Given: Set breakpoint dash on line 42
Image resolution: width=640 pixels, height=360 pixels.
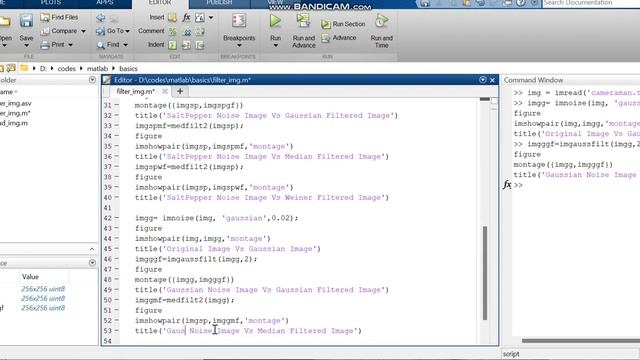Looking at the screenshot, I should (x=116, y=218).
